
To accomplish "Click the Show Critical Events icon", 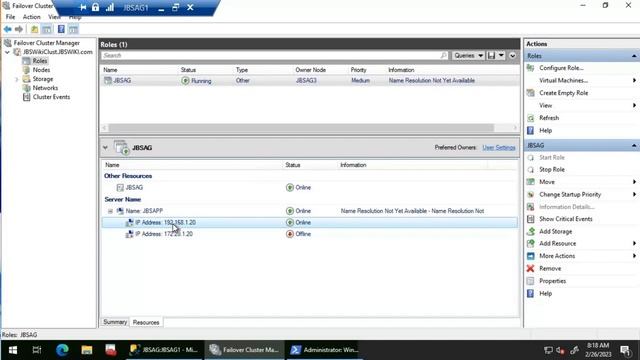I will pyautogui.click(x=531, y=219).
